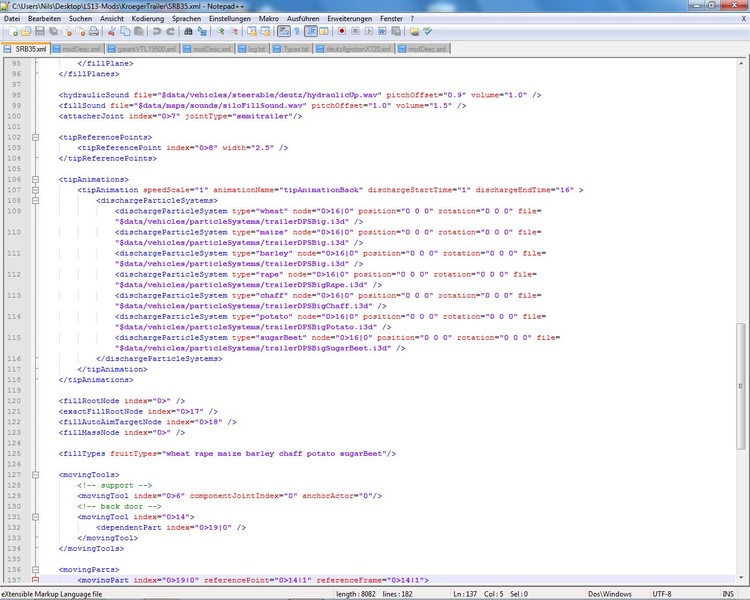Collapse the tipAnimation block at line 107
Viewport: 750px width, 600px height.
pyautogui.click(x=35, y=190)
